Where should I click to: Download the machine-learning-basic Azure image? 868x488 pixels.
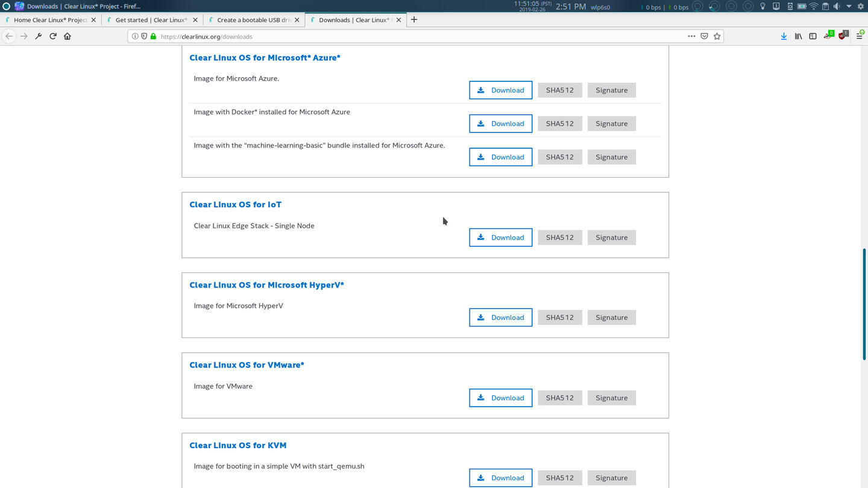500,157
